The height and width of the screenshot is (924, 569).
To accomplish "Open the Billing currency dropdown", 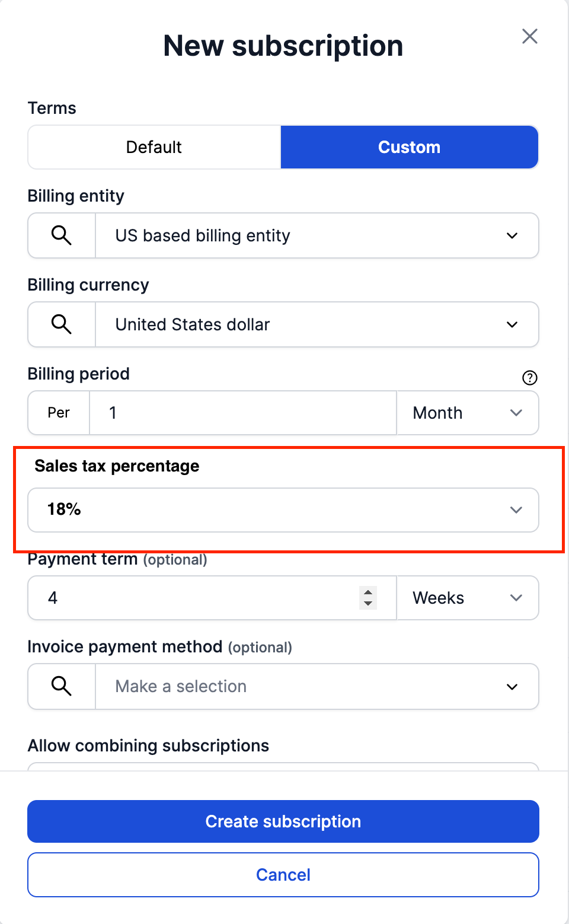I will pyautogui.click(x=512, y=324).
